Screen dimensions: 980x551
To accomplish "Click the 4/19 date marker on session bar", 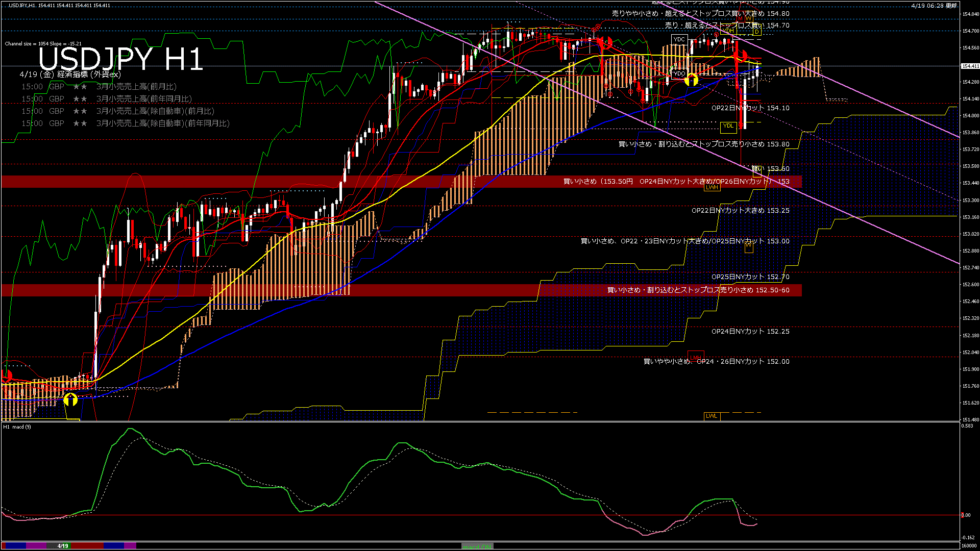I will pyautogui.click(x=63, y=546).
